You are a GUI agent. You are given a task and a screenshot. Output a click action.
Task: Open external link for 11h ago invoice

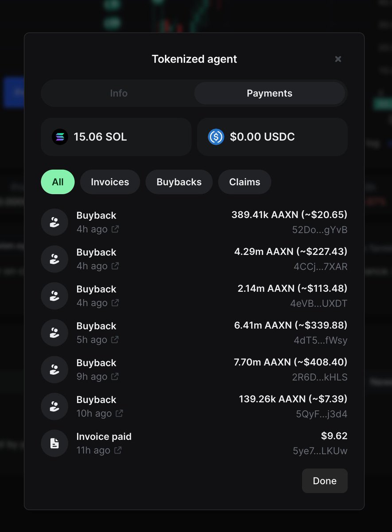point(118,450)
